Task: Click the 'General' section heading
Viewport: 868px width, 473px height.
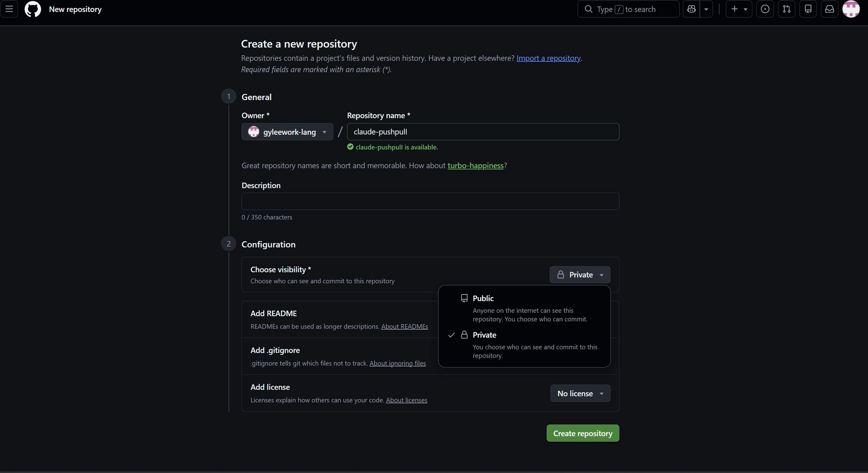Action: click(256, 97)
